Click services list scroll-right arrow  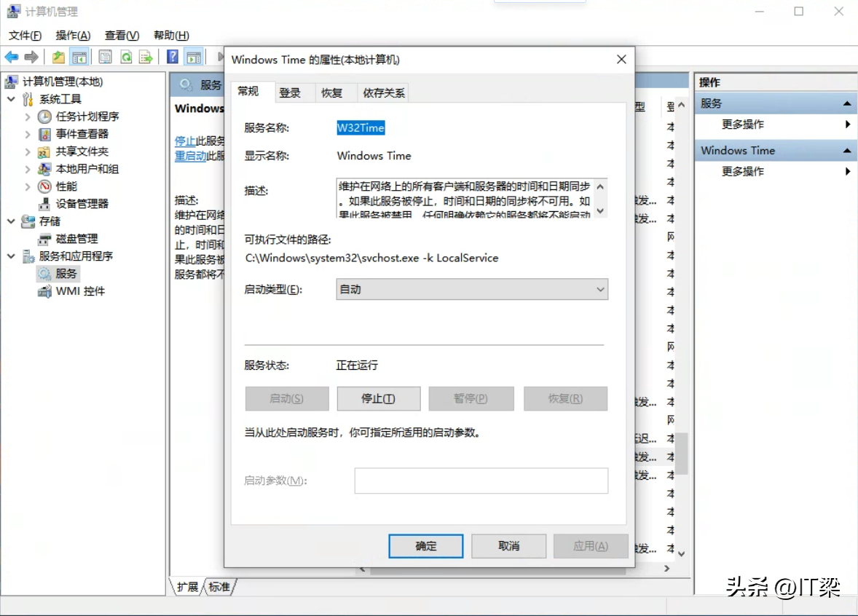[x=666, y=569]
